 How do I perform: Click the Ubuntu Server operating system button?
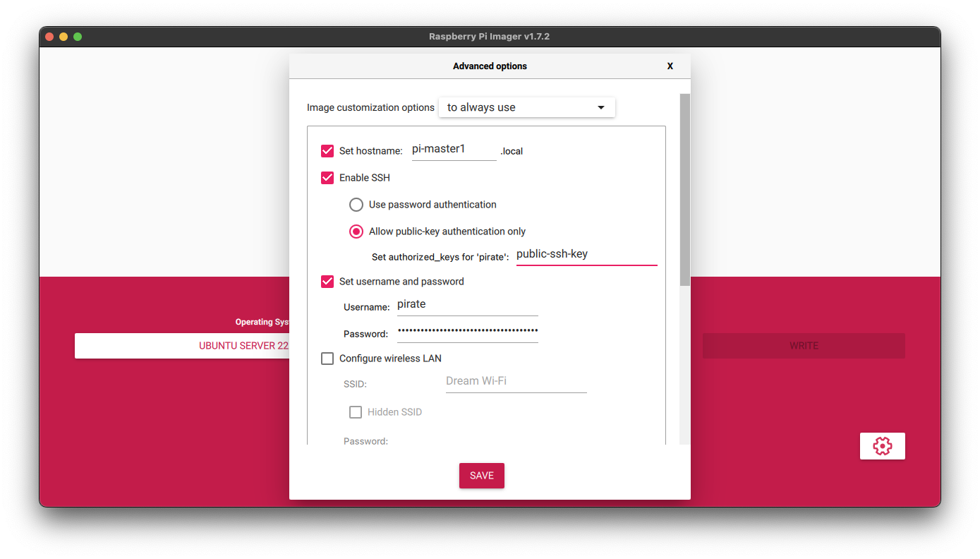(183, 346)
